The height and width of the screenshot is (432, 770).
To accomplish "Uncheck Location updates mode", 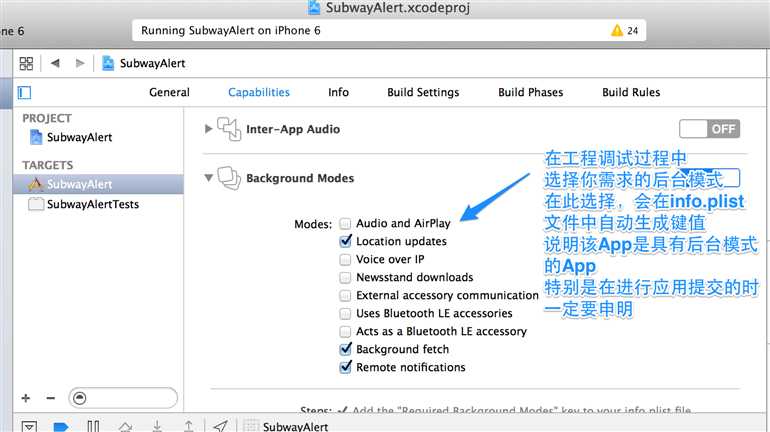I will pos(345,241).
